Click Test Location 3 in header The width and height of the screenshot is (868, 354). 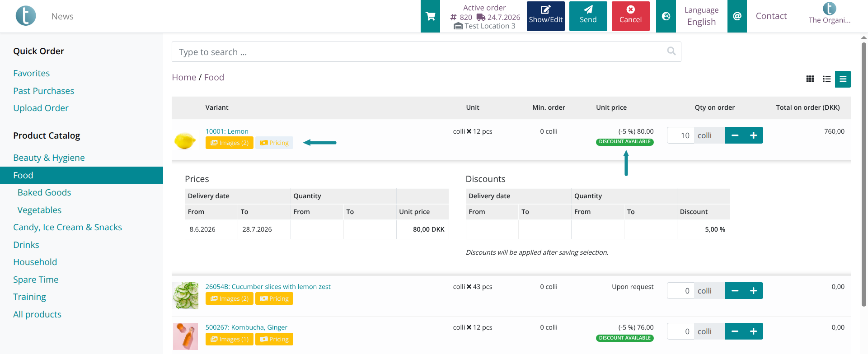click(x=490, y=26)
